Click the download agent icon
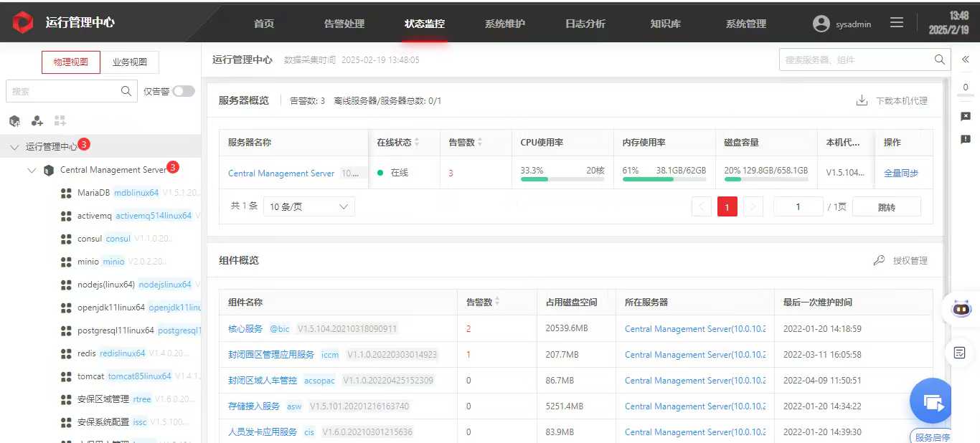980x443 pixels. point(862,100)
